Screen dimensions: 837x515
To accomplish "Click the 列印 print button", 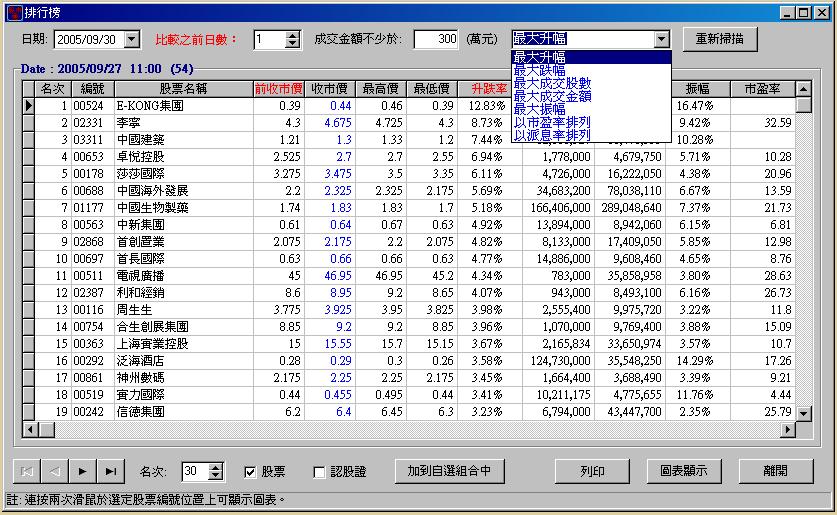I will click(592, 471).
